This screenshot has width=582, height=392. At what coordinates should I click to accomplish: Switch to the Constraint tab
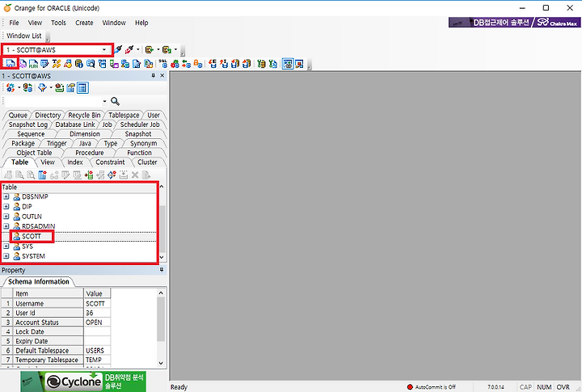tap(110, 162)
